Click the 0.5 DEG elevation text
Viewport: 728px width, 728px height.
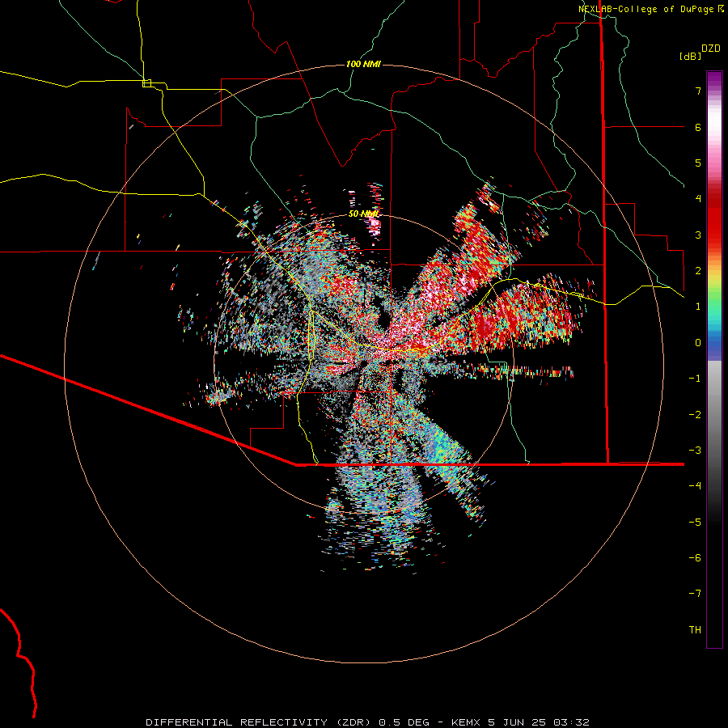tap(404, 722)
